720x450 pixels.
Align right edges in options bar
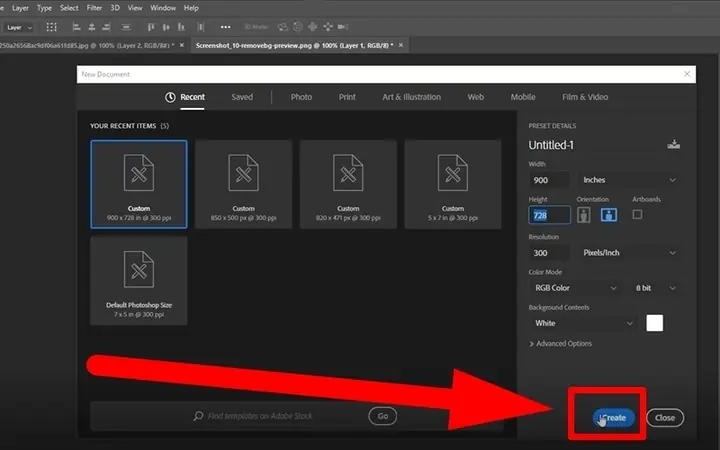[x=106, y=27]
